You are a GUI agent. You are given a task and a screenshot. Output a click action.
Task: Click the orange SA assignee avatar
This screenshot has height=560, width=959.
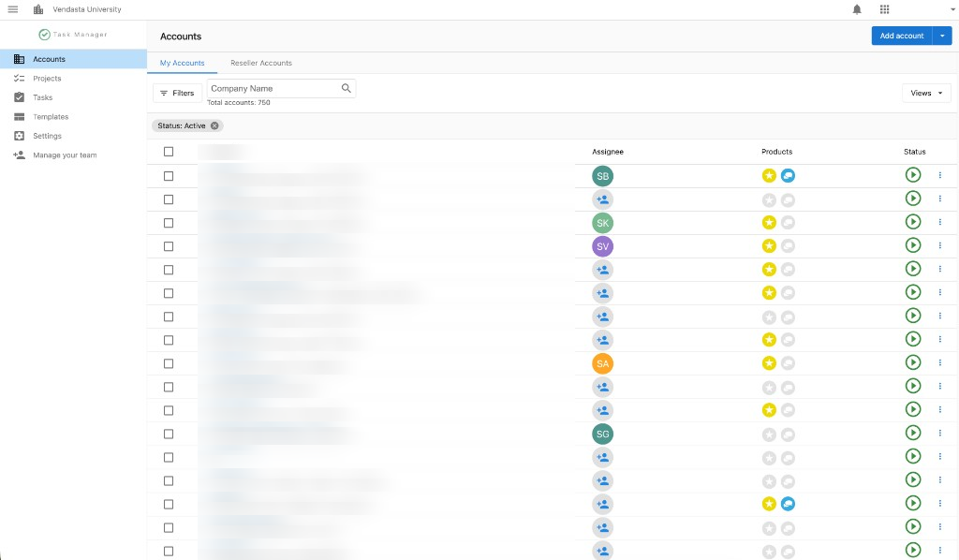coord(602,363)
